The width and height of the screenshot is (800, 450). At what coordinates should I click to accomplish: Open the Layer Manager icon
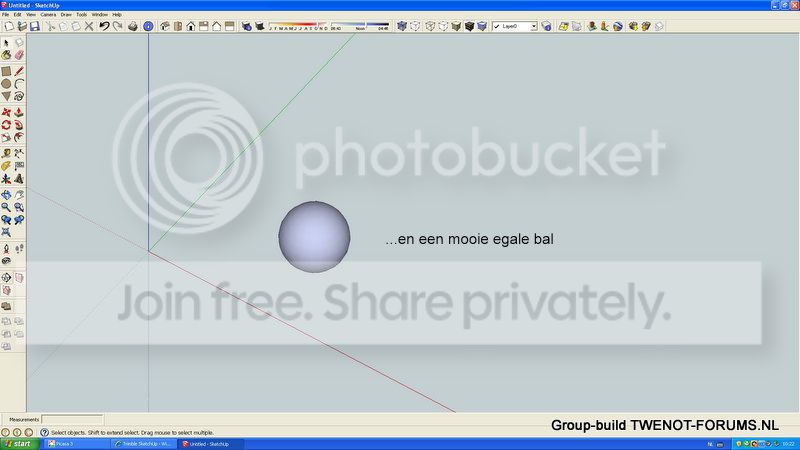click(x=546, y=26)
